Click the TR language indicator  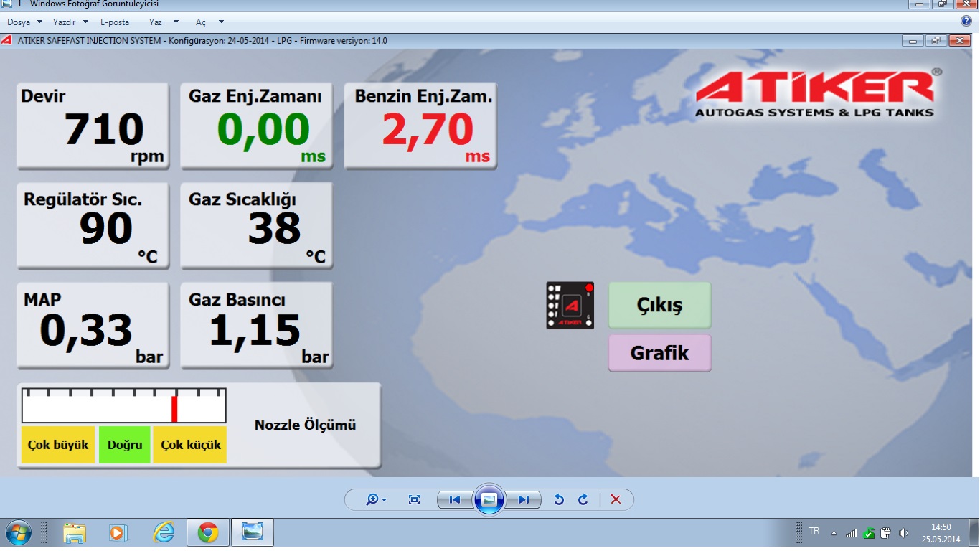(x=814, y=532)
